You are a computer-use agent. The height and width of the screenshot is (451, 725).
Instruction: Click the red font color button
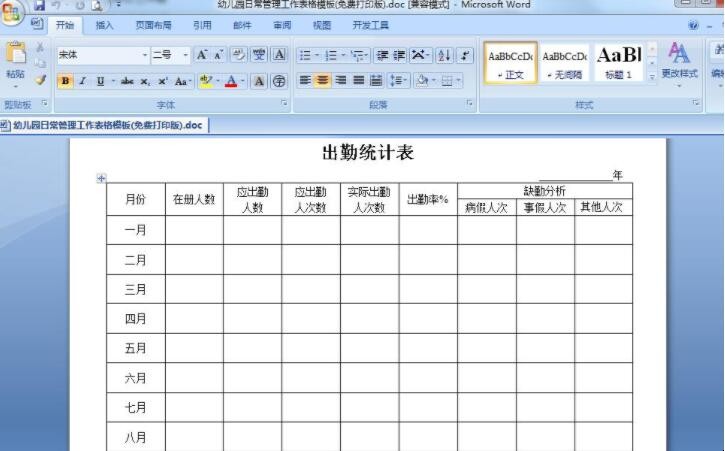coord(230,81)
